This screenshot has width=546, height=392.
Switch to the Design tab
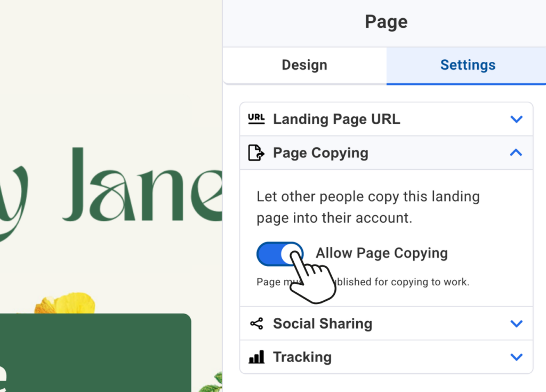[304, 65]
